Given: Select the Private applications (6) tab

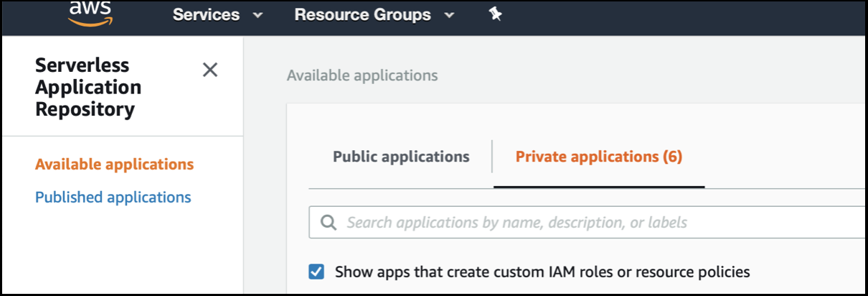Looking at the screenshot, I should [598, 157].
